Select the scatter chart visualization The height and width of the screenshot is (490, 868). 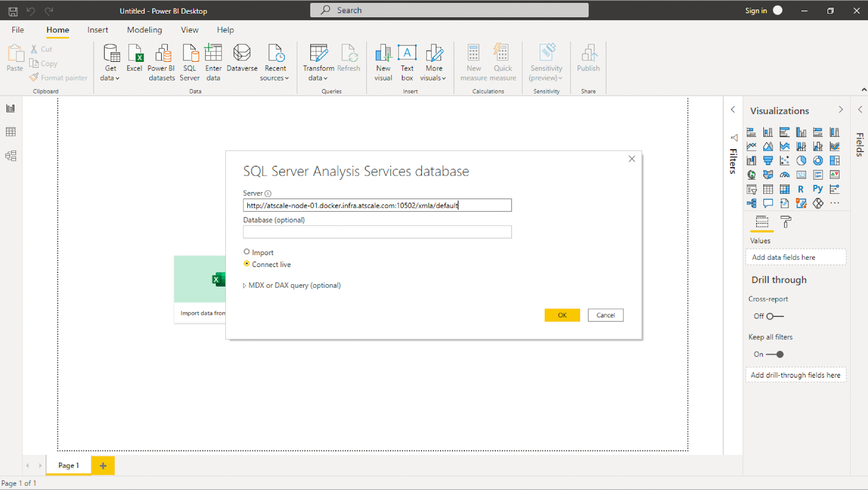point(784,161)
